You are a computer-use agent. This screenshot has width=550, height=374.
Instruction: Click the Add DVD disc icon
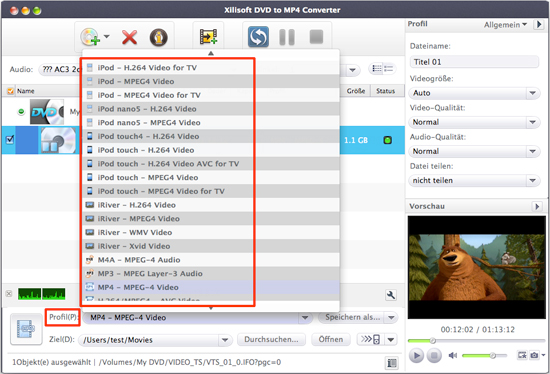90,37
